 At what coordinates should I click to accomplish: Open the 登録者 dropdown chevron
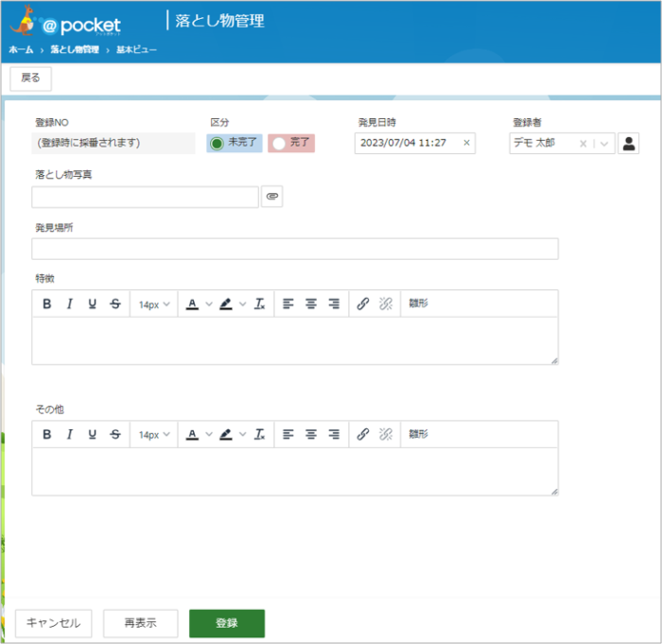click(x=604, y=144)
